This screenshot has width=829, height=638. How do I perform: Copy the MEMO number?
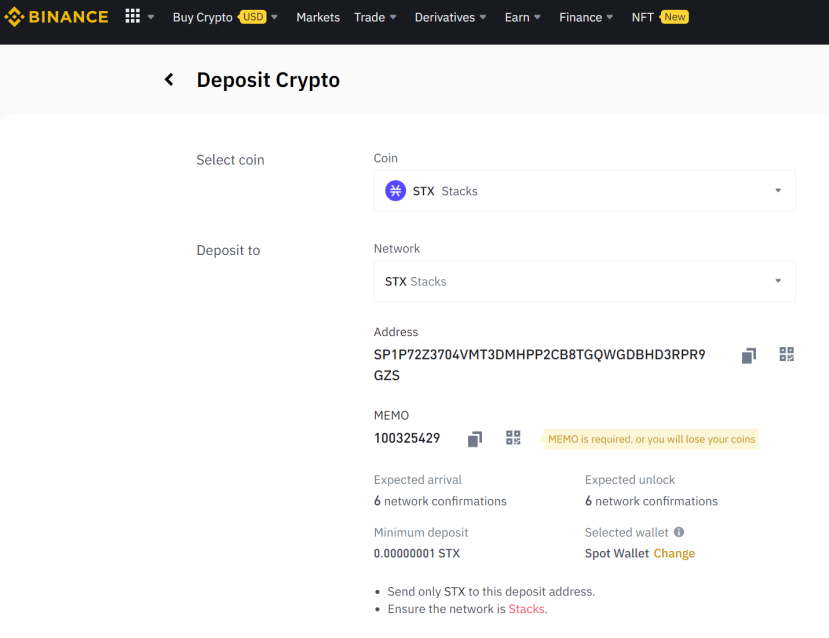[x=475, y=439]
